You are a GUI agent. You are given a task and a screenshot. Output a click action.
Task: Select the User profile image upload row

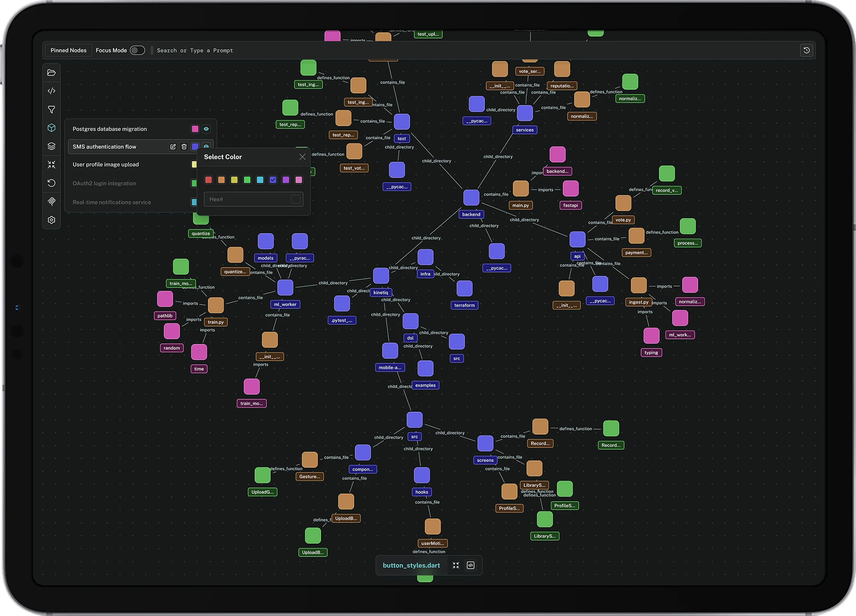pos(132,164)
